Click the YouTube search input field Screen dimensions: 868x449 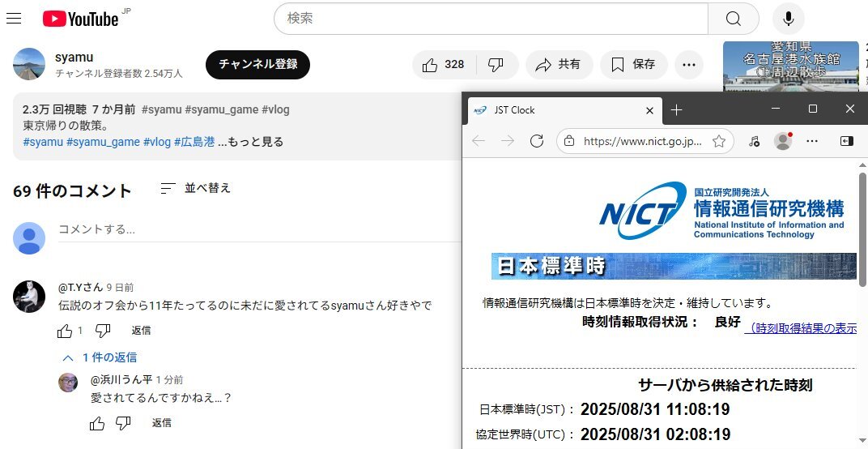tap(491, 19)
